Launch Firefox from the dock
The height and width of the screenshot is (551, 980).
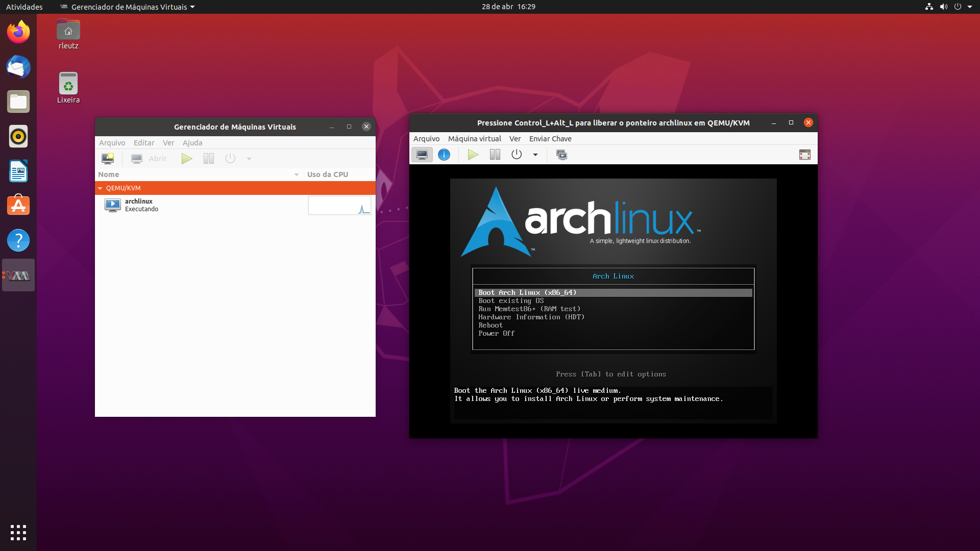coord(18,32)
